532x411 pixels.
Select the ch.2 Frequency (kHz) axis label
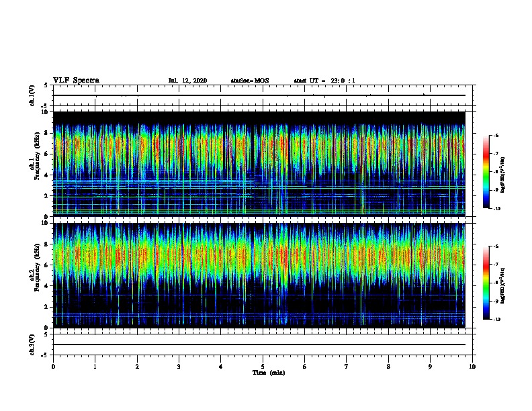pyautogui.click(x=35, y=267)
